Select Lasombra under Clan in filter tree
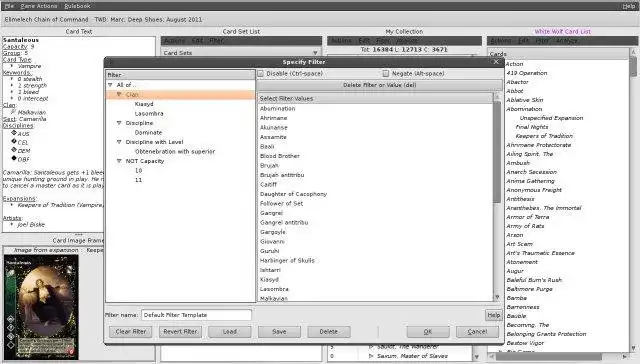 click(x=149, y=113)
